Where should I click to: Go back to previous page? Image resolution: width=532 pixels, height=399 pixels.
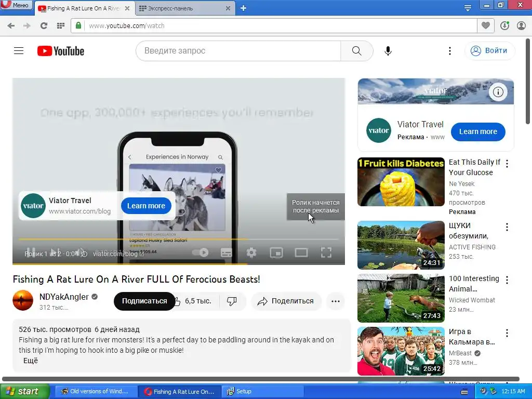pos(11,26)
